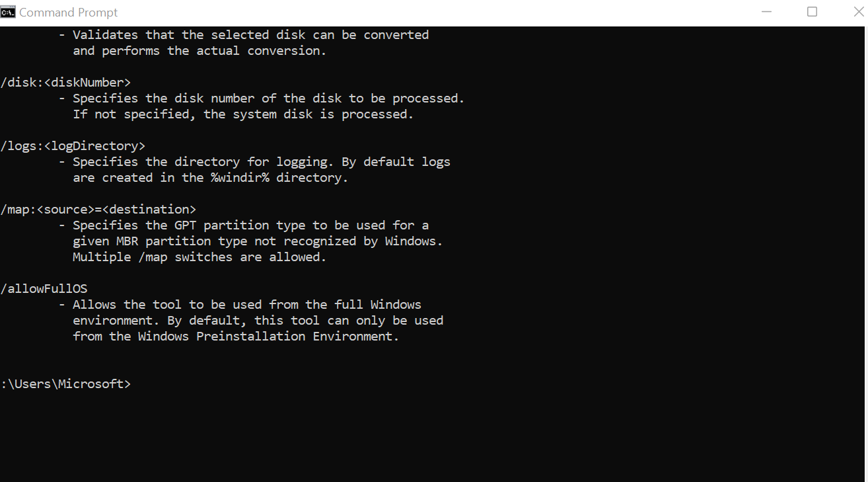868x482 pixels.
Task: Click 'and performs the actual conversion.' line
Action: coord(199,51)
